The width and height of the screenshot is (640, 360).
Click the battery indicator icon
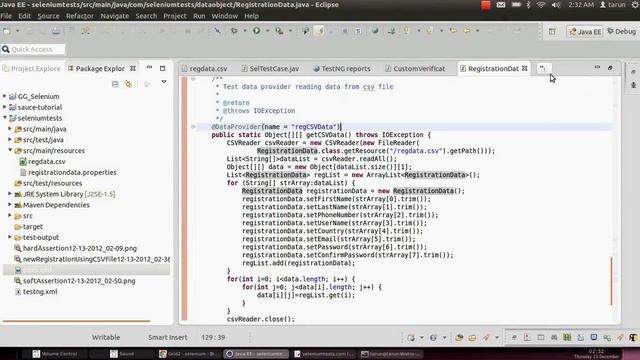516,5
